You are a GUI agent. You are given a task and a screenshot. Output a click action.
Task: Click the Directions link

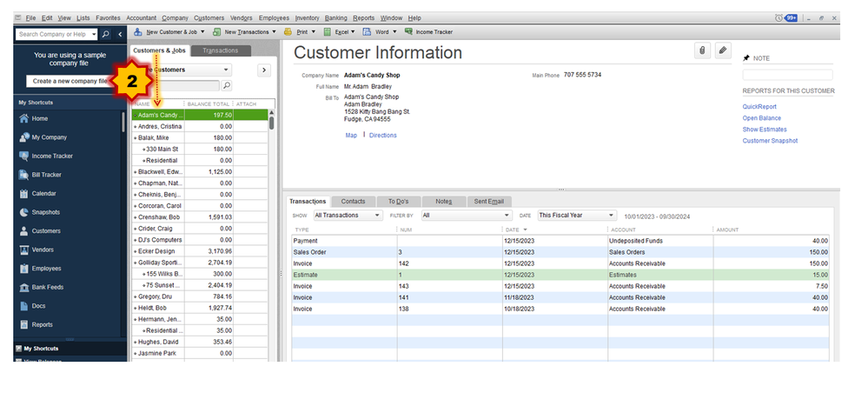pos(383,135)
